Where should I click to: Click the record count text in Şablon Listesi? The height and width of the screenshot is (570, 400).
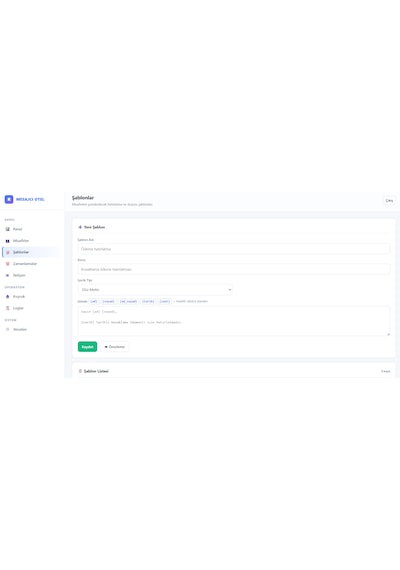[385, 372]
